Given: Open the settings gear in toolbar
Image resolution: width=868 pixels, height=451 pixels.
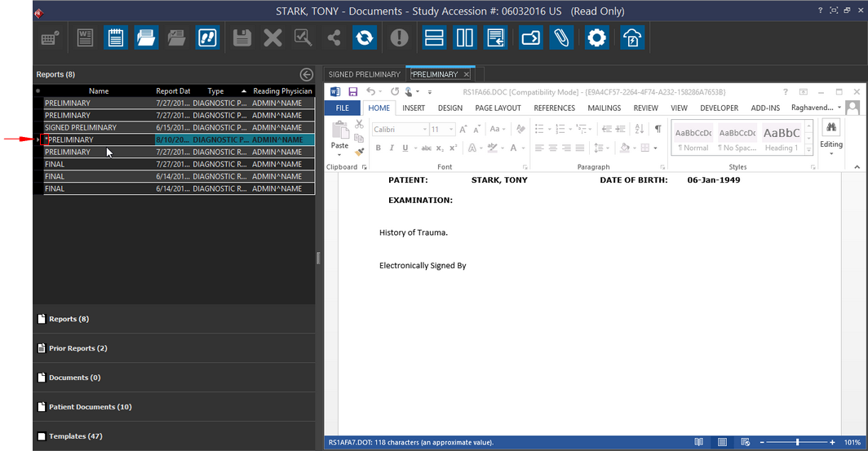Looking at the screenshot, I should [597, 38].
